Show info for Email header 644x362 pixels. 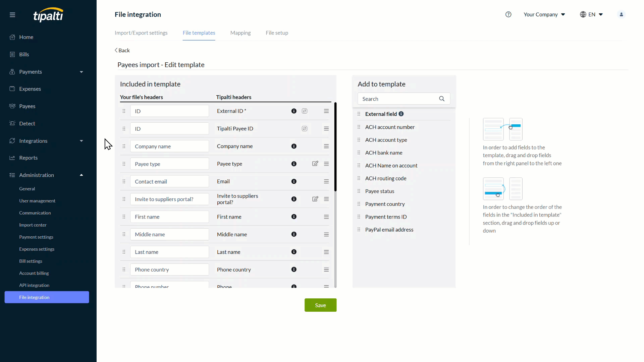pyautogui.click(x=294, y=181)
